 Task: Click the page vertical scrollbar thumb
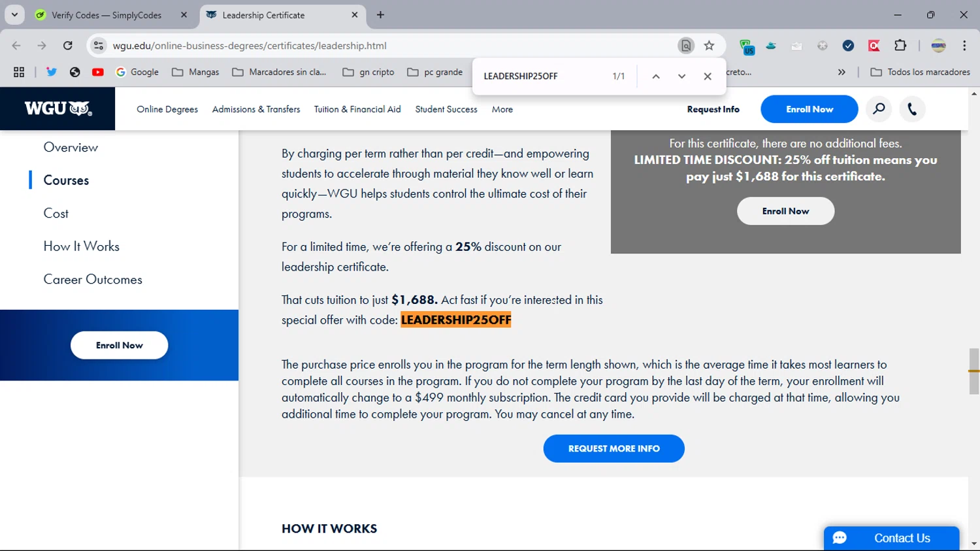(974, 371)
